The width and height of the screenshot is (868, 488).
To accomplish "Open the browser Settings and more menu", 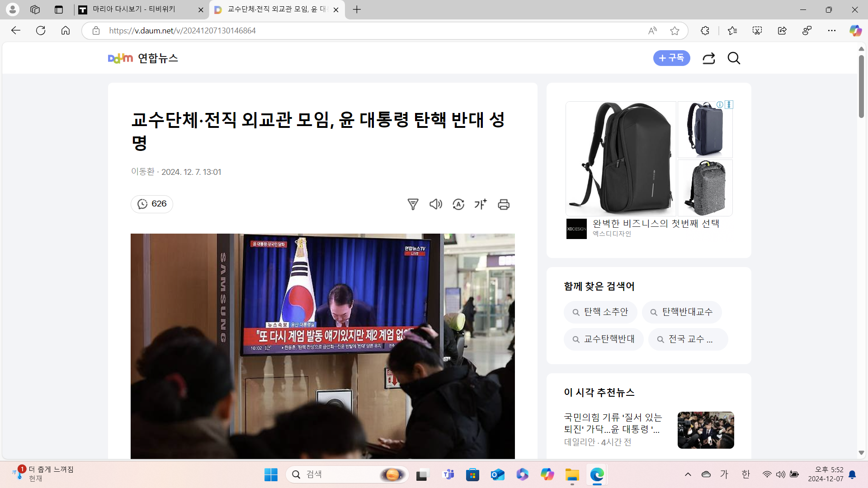I will tap(832, 31).
